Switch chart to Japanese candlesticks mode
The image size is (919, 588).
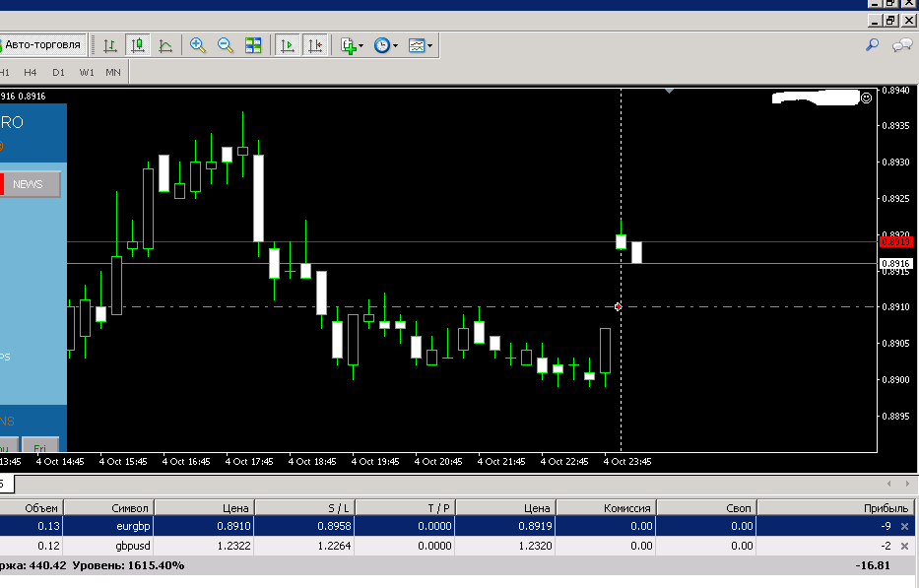click(138, 45)
